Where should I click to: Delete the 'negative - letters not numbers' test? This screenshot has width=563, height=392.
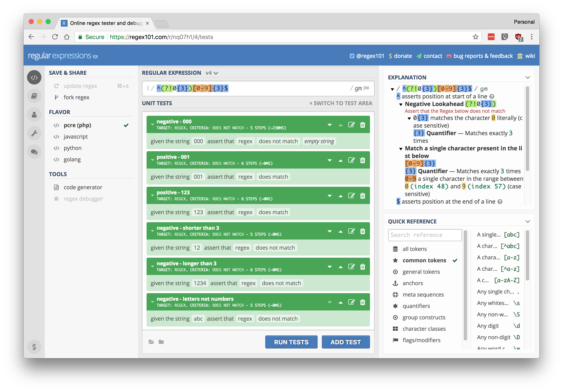point(363,302)
